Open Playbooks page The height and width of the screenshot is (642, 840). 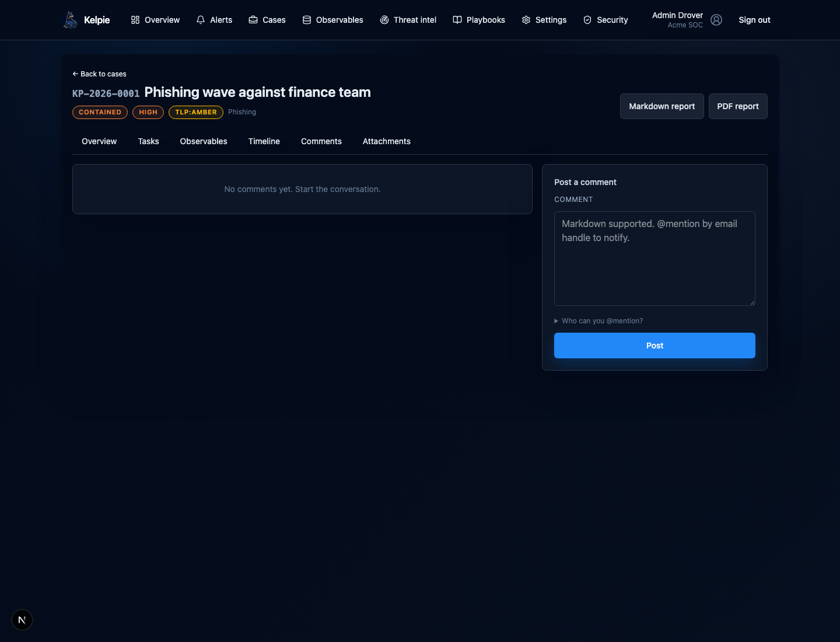[479, 20]
